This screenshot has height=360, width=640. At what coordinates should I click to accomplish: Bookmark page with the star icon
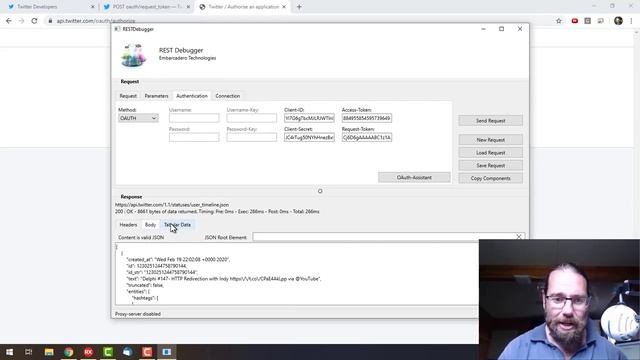pyautogui.click(x=559, y=21)
